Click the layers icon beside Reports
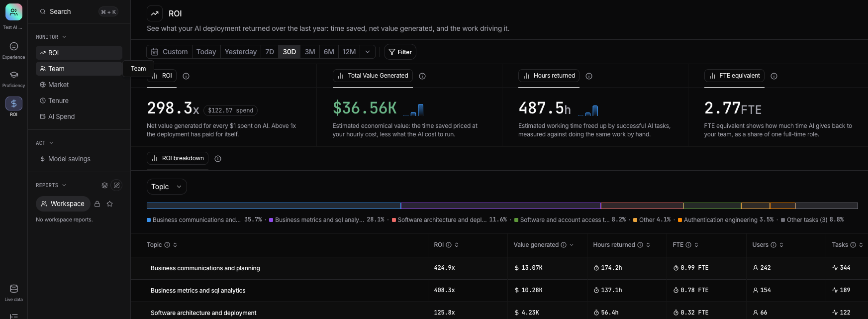The image size is (868, 319). (x=104, y=185)
